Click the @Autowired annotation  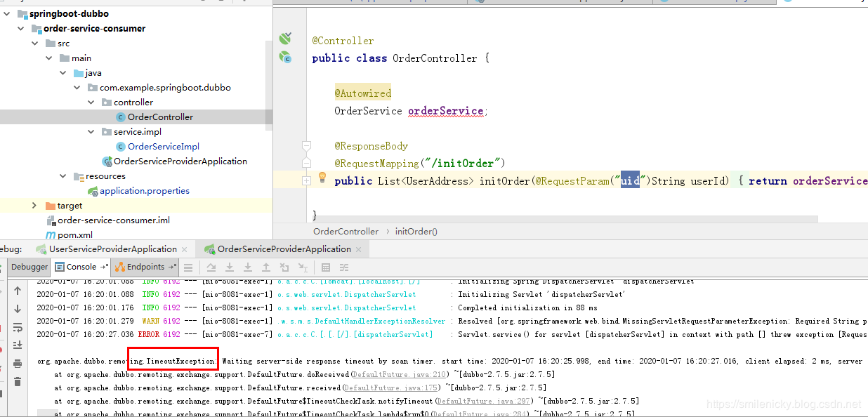click(363, 93)
